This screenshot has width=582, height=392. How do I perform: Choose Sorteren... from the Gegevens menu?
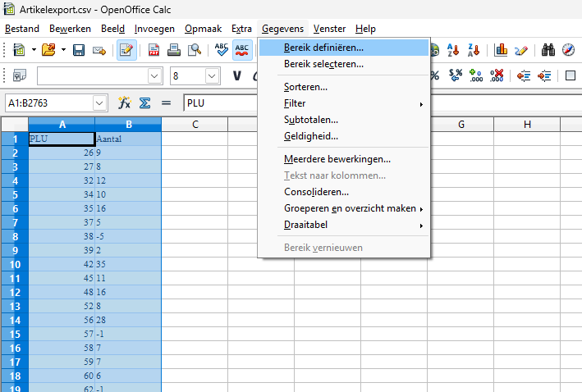pos(306,87)
